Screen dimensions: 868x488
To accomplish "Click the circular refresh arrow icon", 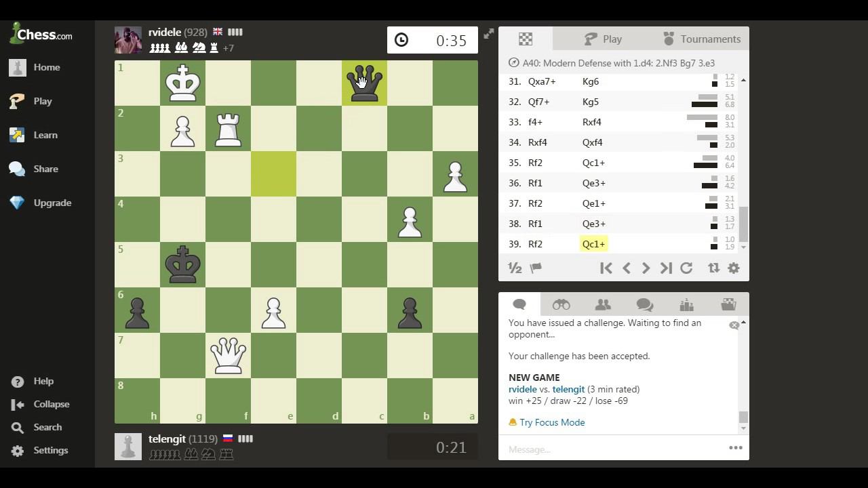I will (686, 268).
